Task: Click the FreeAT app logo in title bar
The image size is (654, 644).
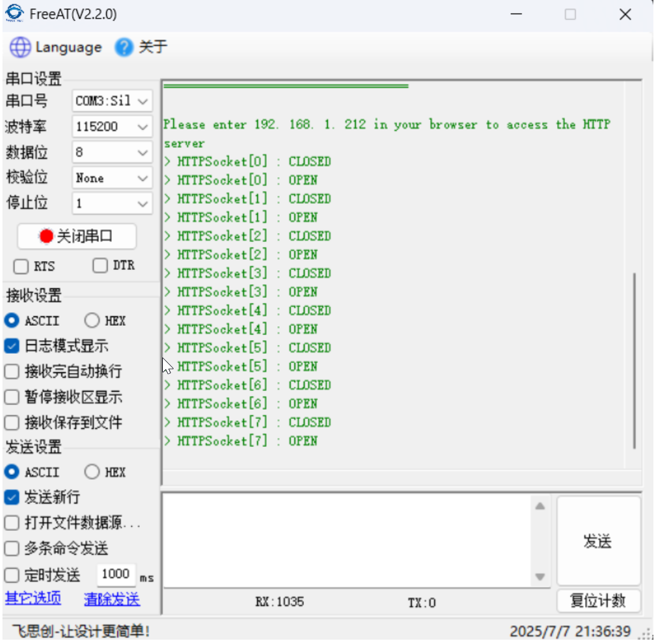Action: click(x=14, y=14)
